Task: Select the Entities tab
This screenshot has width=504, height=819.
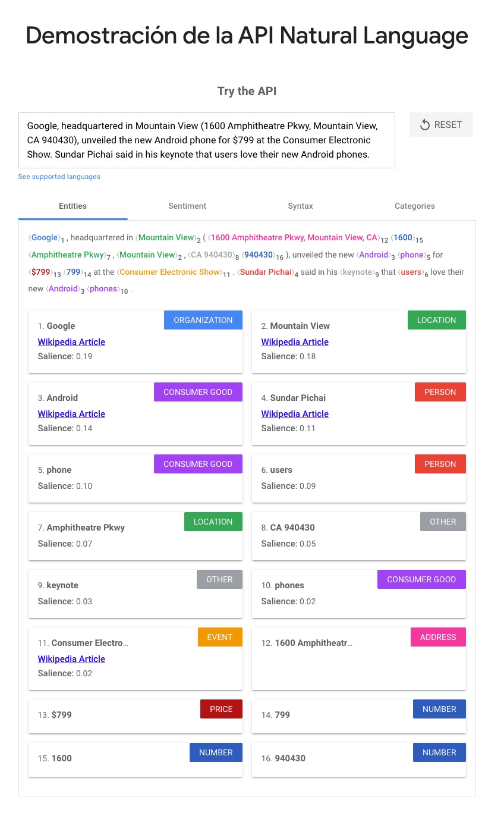Action: [x=73, y=206]
